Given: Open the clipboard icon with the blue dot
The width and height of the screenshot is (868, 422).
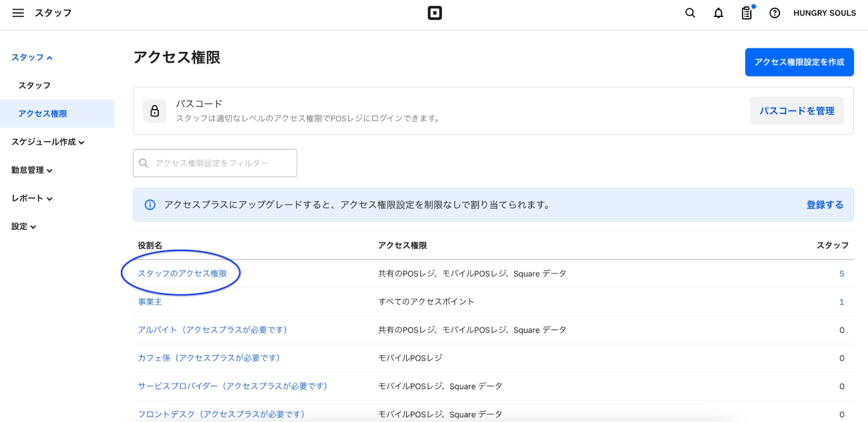Looking at the screenshot, I should (x=746, y=13).
